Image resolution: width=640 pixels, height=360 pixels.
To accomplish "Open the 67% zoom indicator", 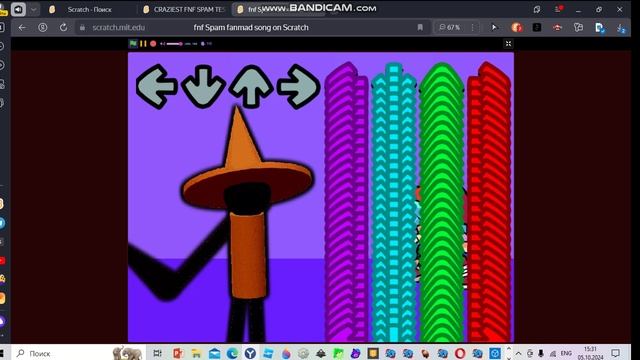I will (x=449, y=27).
